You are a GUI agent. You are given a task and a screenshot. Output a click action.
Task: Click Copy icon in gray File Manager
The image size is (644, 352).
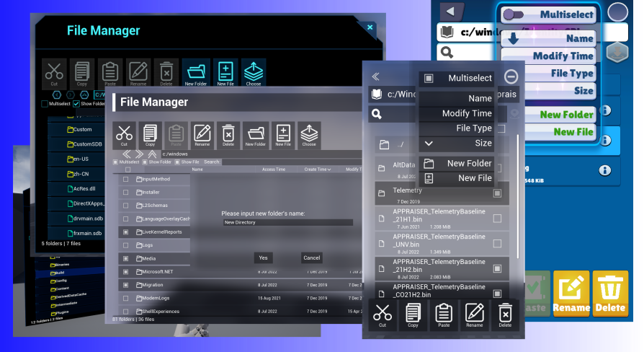[150, 135]
